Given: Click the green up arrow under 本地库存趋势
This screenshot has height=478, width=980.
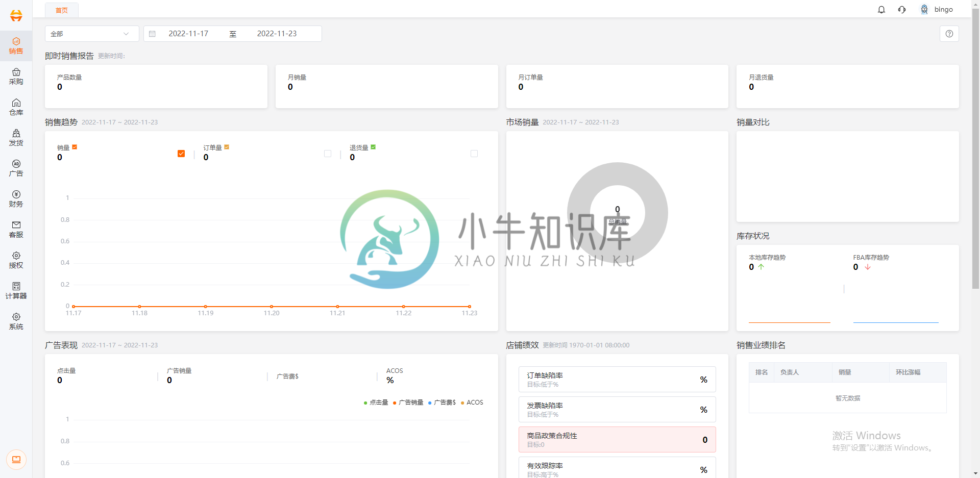Looking at the screenshot, I should (x=761, y=267).
